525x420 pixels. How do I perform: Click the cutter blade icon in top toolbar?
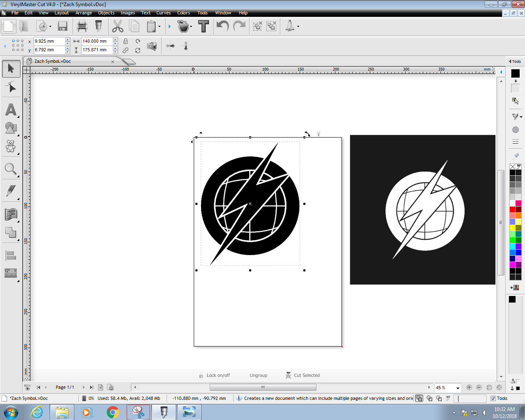click(x=99, y=27)
